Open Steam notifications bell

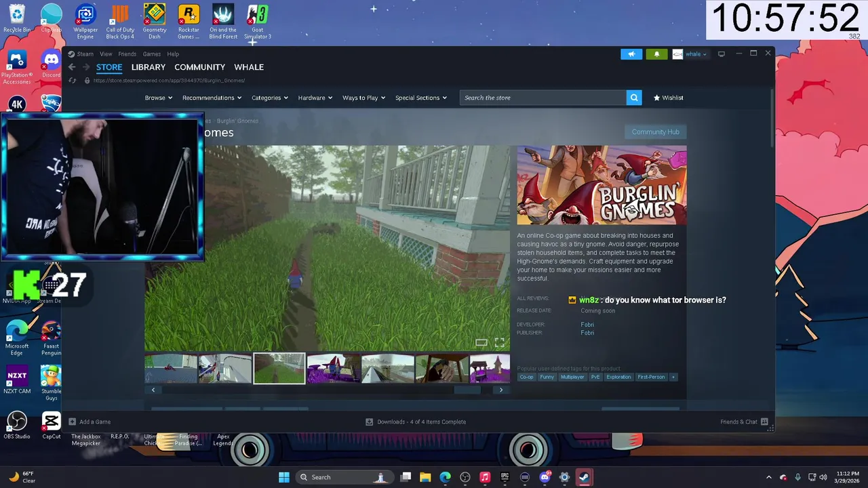pyautogui.click(x=656, y=54)
